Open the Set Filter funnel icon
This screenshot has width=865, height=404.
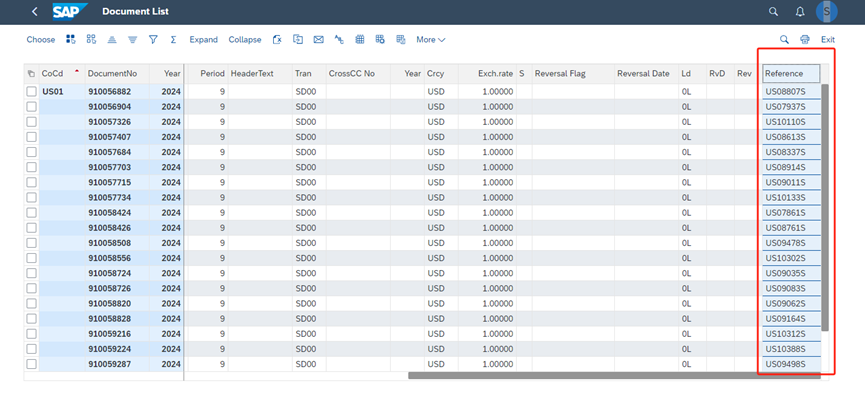tap(153, 40)
